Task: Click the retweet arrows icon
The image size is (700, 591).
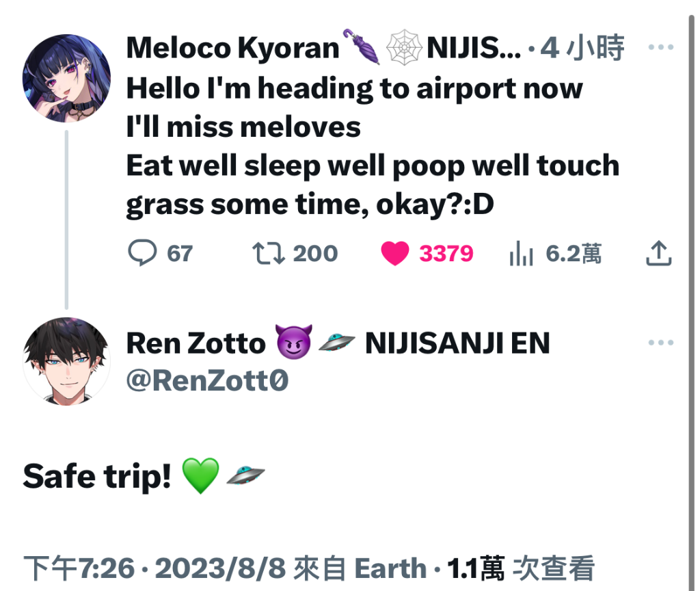Action: coord(268,253)
